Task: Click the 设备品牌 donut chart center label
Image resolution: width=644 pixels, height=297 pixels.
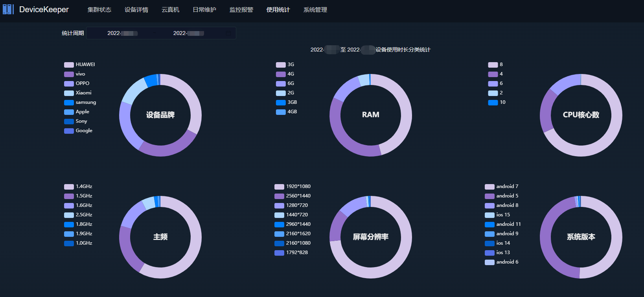Action: [x=160, y=115]
